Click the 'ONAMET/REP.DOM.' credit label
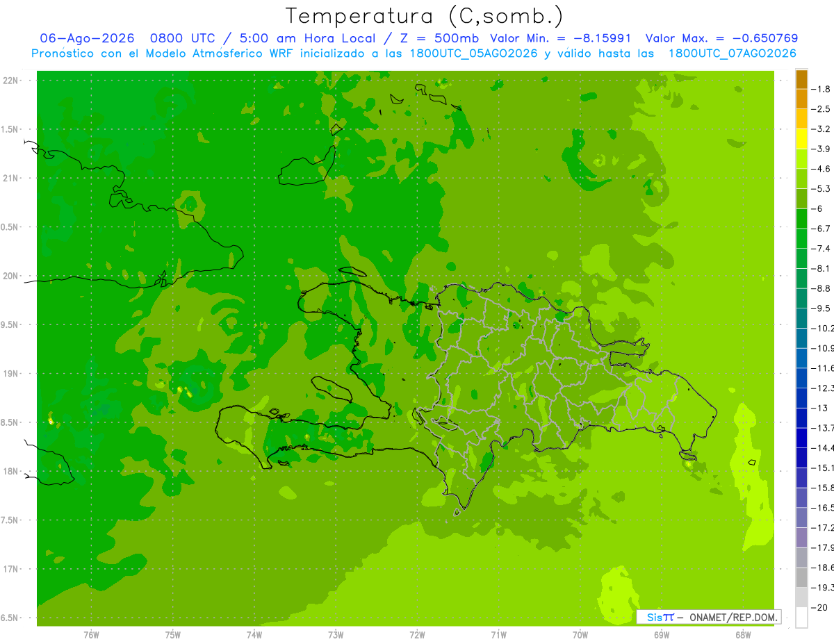 734,617
